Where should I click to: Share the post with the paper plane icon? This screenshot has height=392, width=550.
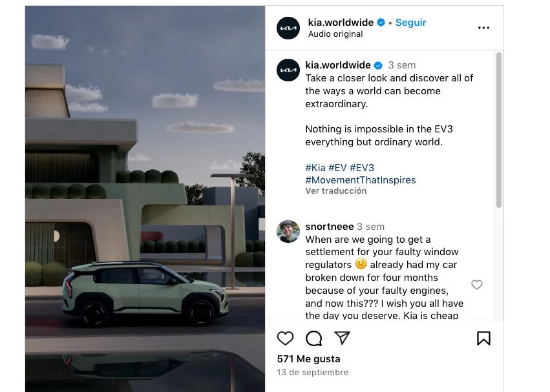pyautogui.click(x=342, y=338)
